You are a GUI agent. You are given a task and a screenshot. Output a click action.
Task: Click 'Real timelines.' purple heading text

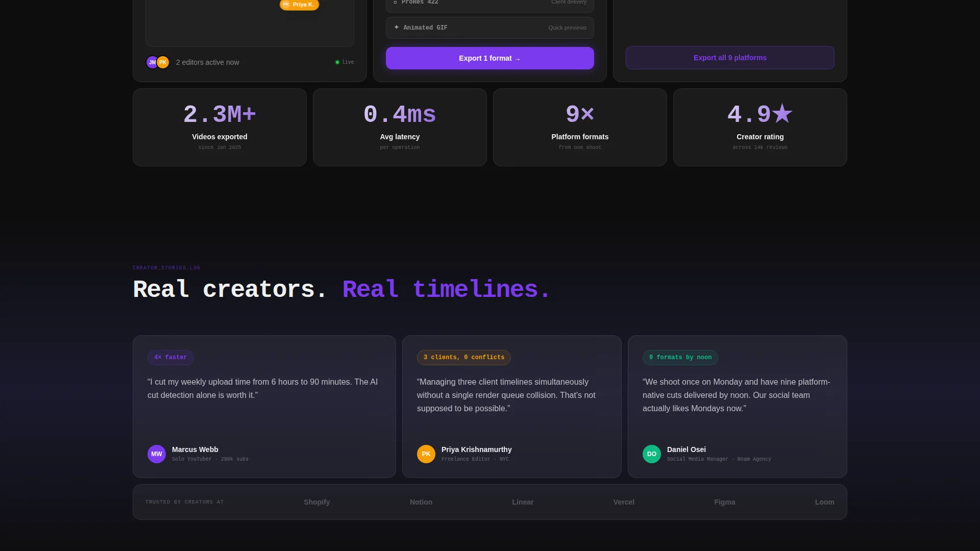point(447,289)
